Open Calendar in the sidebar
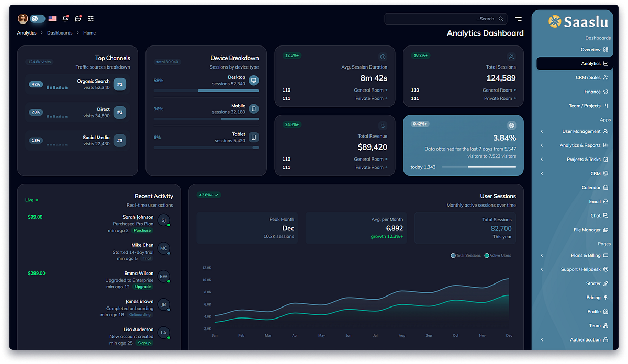The height and width of the screenshot is (364, 628). 574,188
